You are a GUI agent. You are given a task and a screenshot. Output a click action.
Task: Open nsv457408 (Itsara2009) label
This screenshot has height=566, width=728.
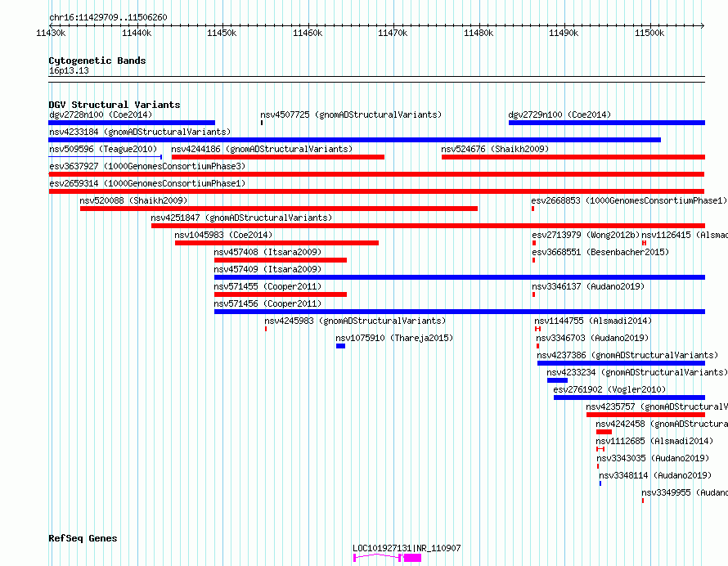[x=267, y=252]
